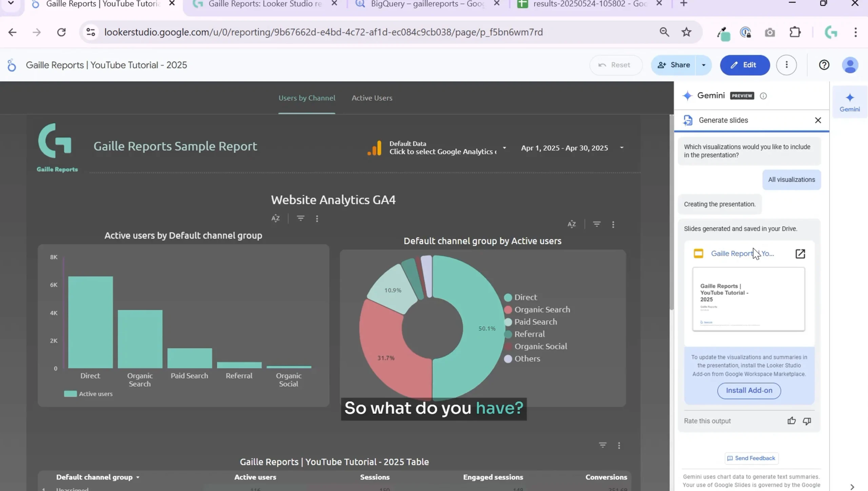
Task: Switch to the BigQuery gaillereports browser tab
Action: click(x=428, y=4)
